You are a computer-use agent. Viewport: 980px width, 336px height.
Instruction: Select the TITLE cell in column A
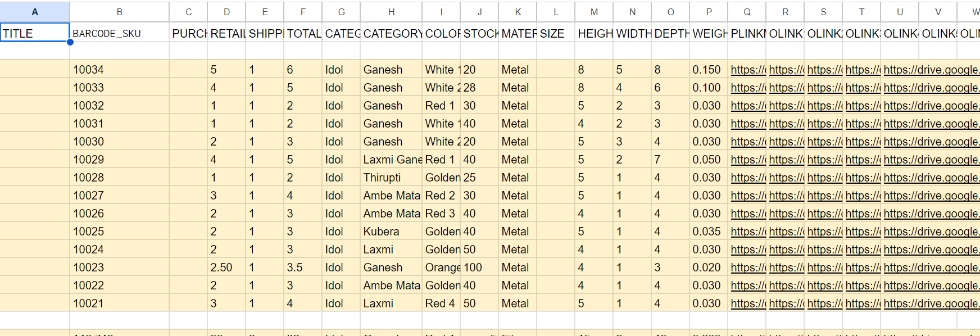coord(35,34)
